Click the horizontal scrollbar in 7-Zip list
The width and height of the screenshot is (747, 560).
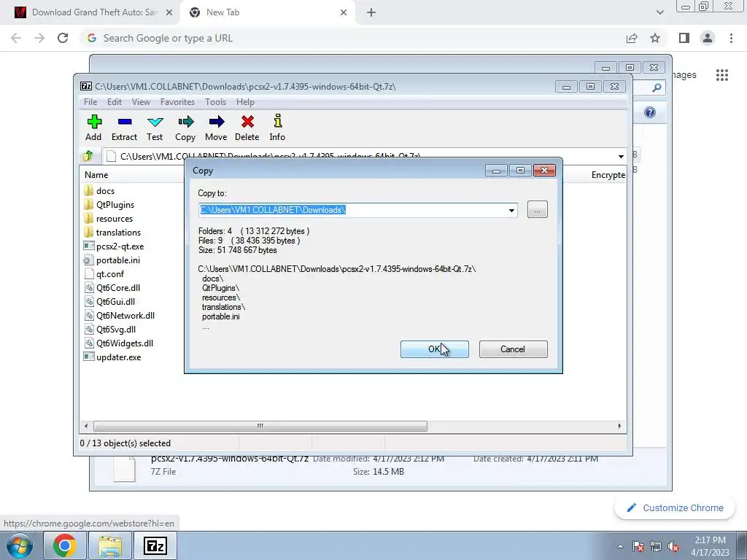pyautogui.click(x=260, y=426)
